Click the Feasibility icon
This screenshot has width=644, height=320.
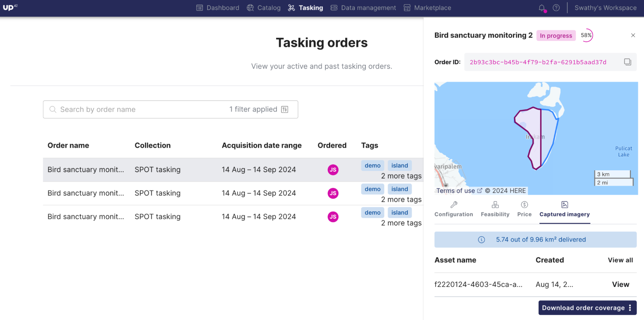(x=495, y=204)
